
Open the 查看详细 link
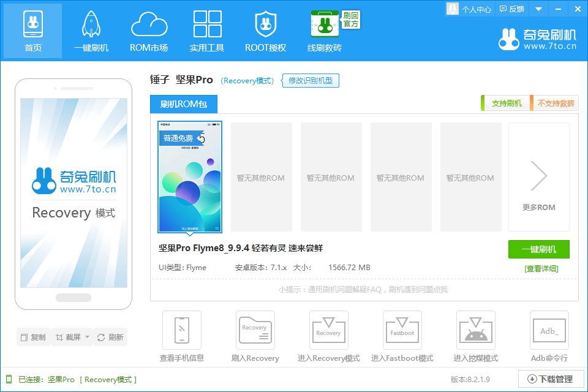tap(541, 269)
